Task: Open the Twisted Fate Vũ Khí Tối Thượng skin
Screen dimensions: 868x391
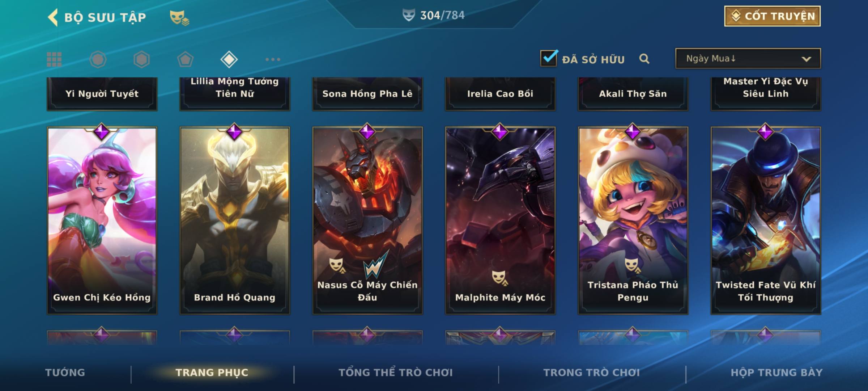Action: 766,220
